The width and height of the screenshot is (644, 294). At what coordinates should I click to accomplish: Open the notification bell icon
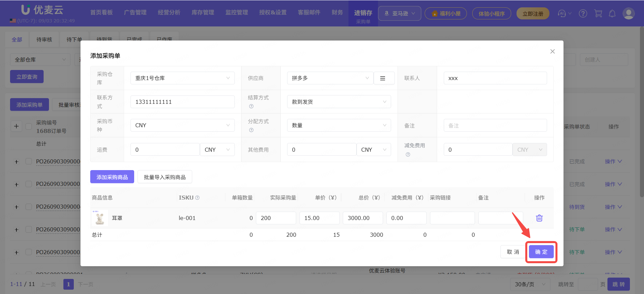[x=612, y=13]
